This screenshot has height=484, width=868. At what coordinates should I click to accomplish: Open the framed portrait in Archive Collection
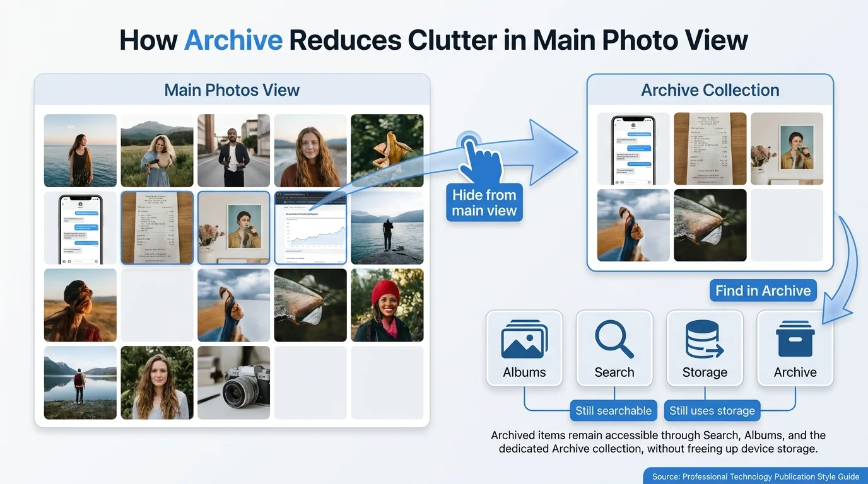(787, 149)
